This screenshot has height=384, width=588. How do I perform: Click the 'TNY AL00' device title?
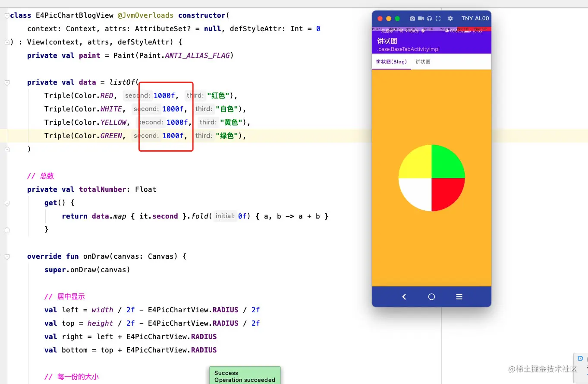tap(475, 19)
